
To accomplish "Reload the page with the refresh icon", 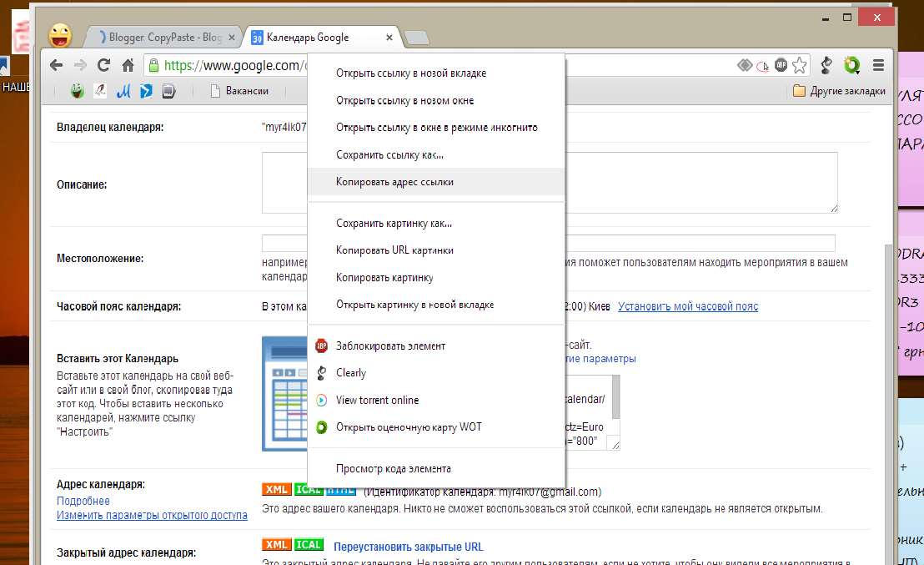I will click(103, 65).
